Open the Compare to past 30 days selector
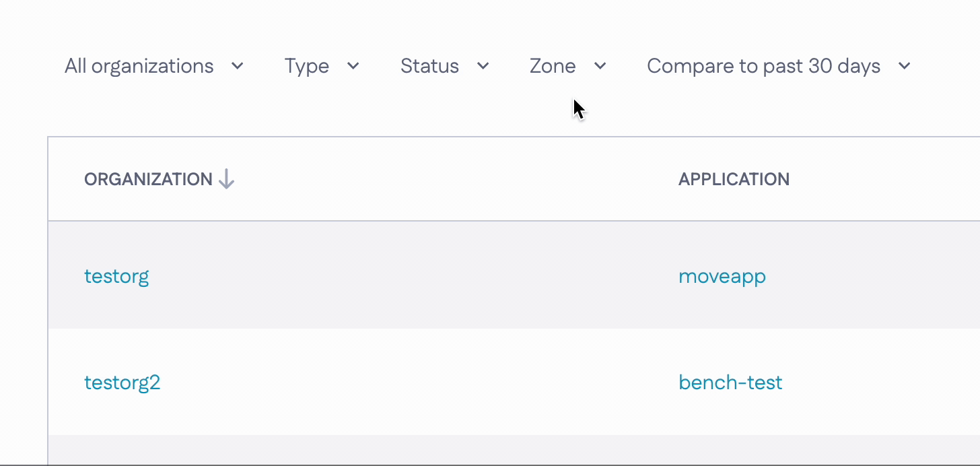 coord(779,66)
